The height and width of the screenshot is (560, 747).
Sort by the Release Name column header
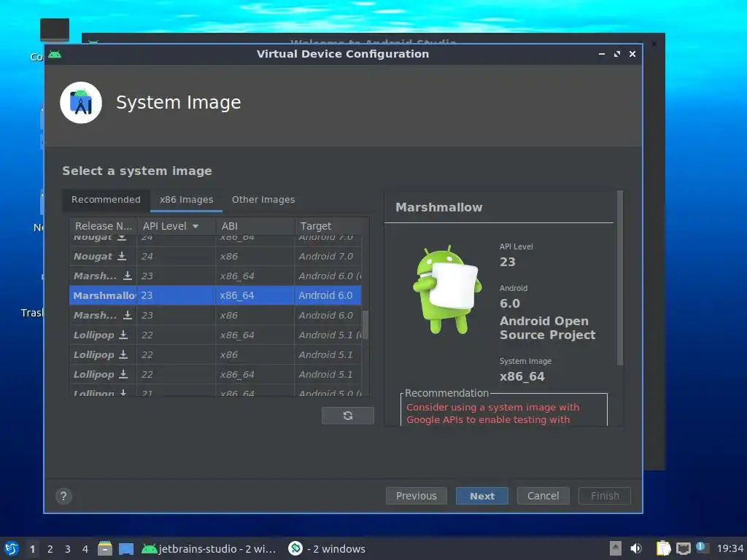point(104,226)
